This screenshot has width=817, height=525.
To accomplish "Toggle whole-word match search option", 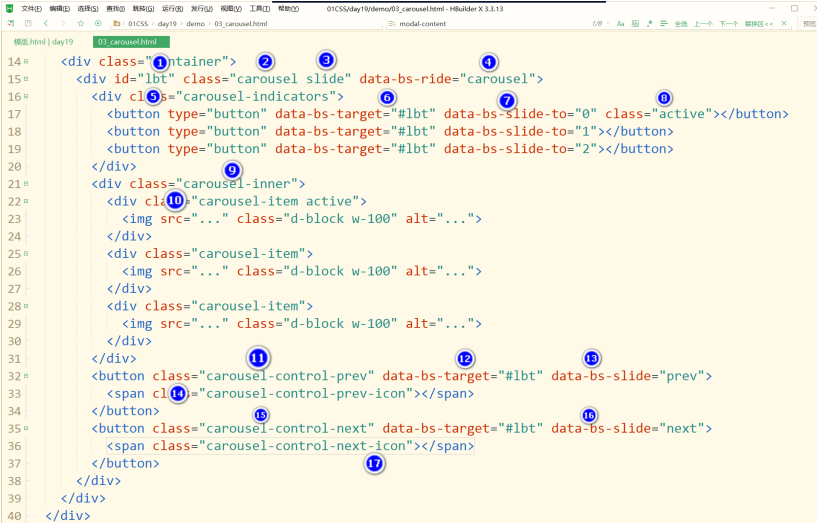I will click(635, 24).
